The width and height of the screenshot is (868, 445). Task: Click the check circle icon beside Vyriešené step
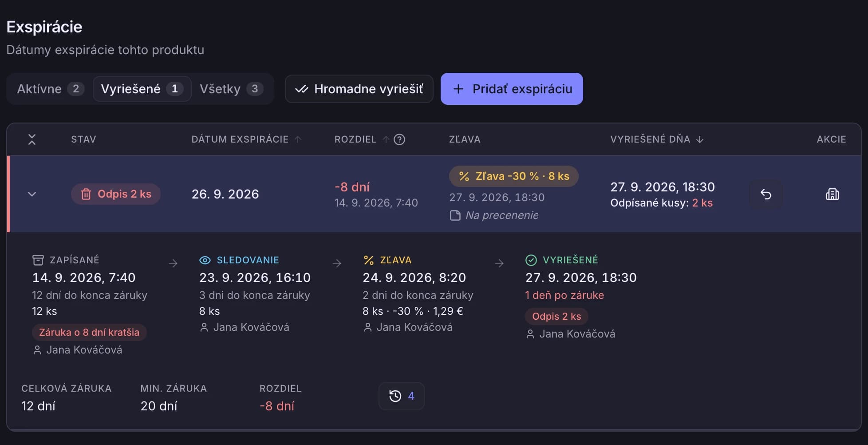tap(531, 260)
